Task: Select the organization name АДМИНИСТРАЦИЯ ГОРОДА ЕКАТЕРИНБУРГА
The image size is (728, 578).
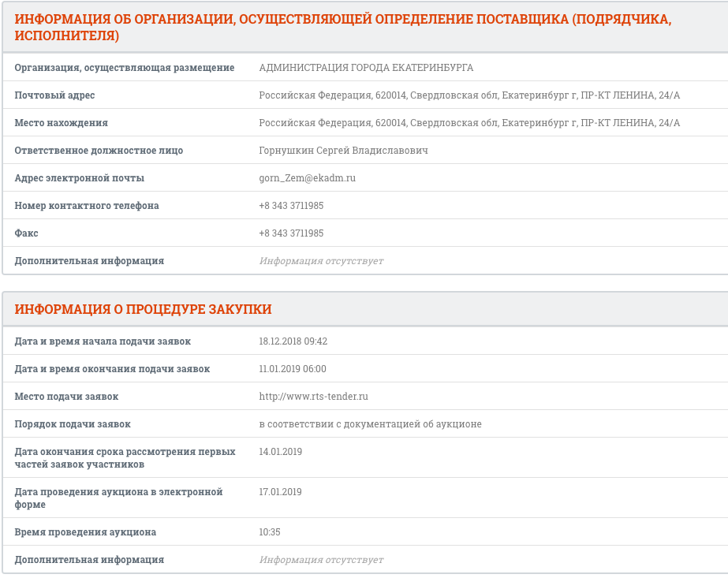Action: 366,68
